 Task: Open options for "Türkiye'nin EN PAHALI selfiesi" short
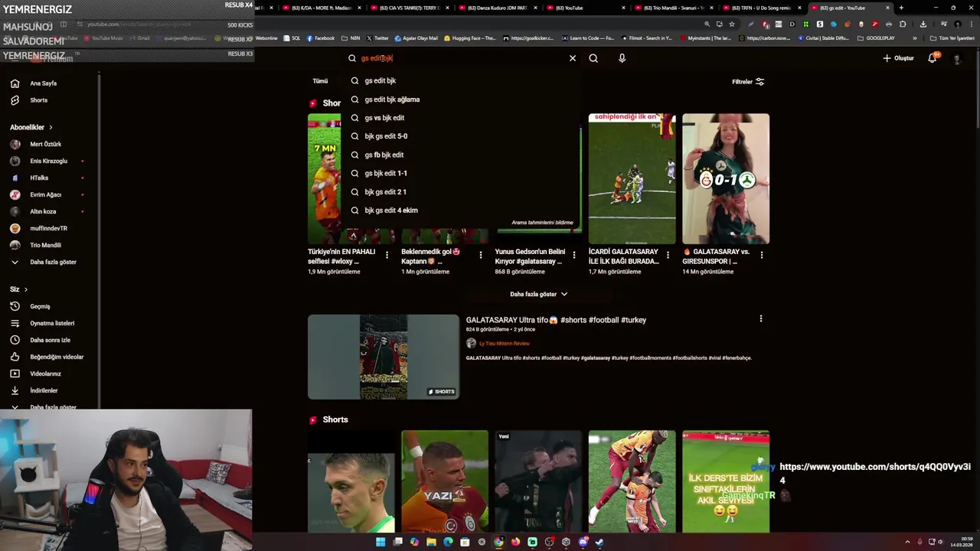point(387,255)
